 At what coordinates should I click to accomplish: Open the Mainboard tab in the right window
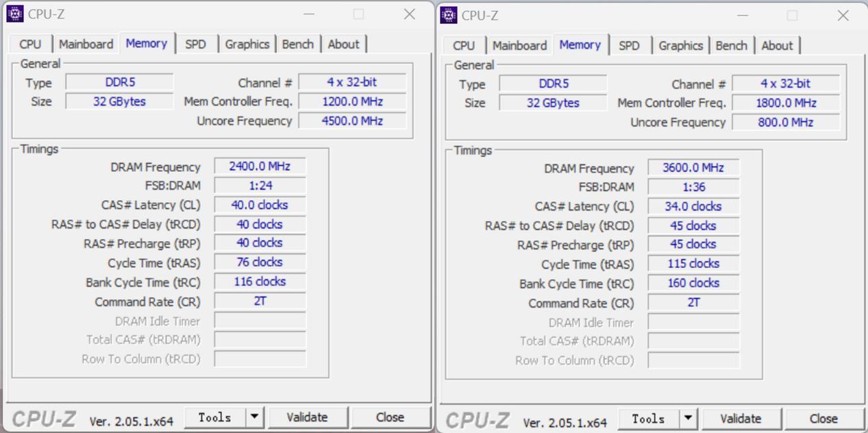[x=519, y=45]
